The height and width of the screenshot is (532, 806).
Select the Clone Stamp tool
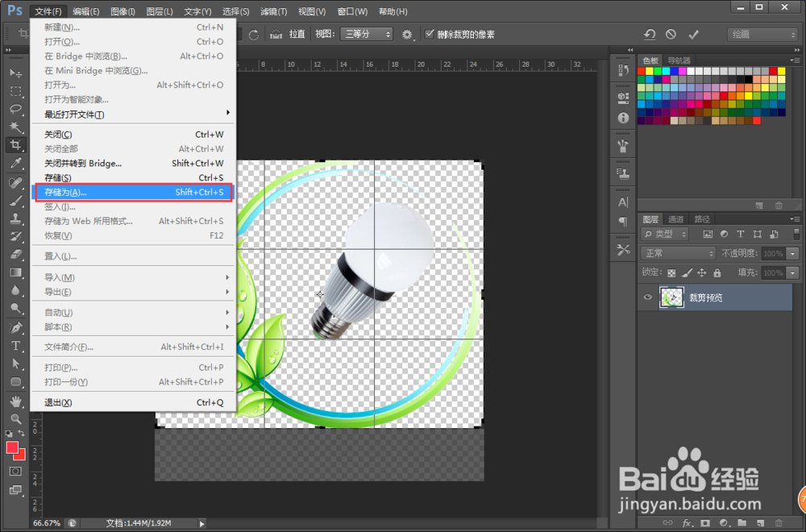tap(15, 218)
